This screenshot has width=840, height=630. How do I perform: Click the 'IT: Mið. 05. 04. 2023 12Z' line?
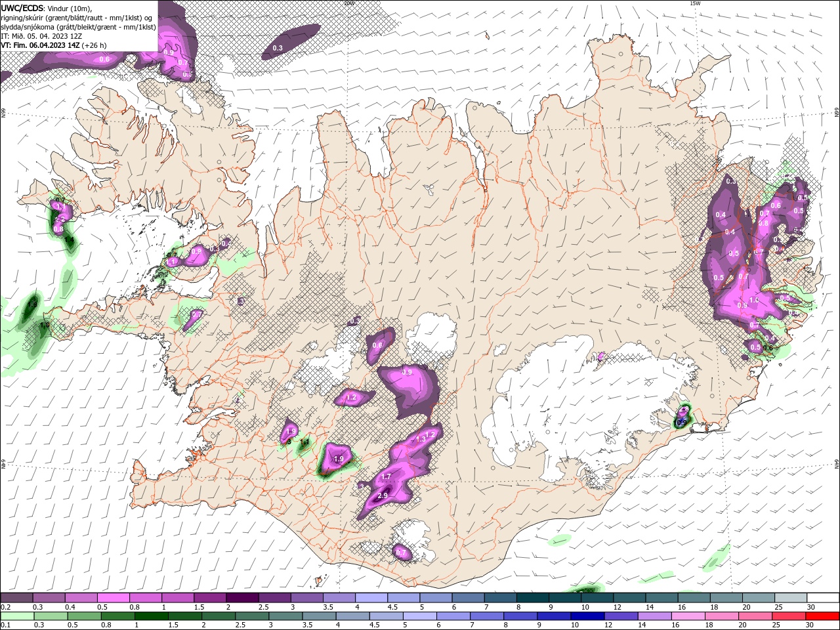41,36
